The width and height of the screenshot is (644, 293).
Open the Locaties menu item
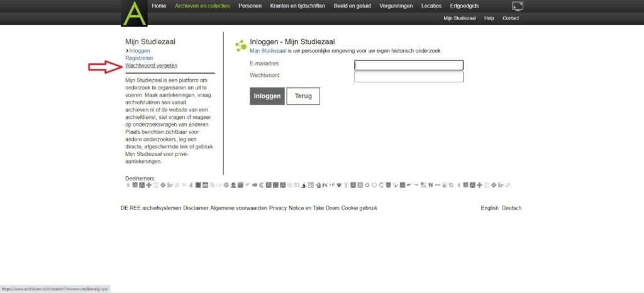[431, 6]
